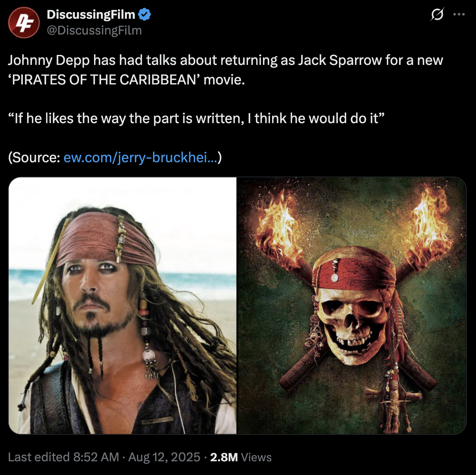Open the ew.com/jerry-bruckhei source link
The width and height of the screenshot is (476, 475).
[141, 157]
